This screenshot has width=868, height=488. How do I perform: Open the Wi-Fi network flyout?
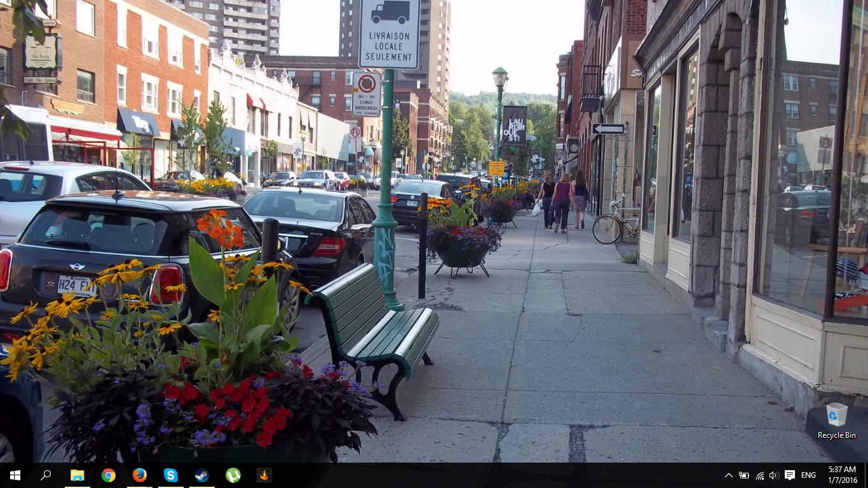[759, 475]
